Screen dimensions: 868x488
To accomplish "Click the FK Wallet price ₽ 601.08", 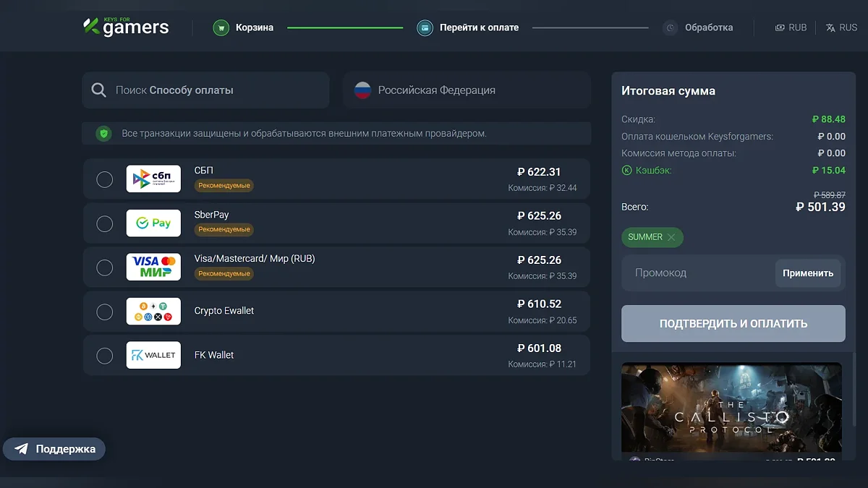I will 539,348.
